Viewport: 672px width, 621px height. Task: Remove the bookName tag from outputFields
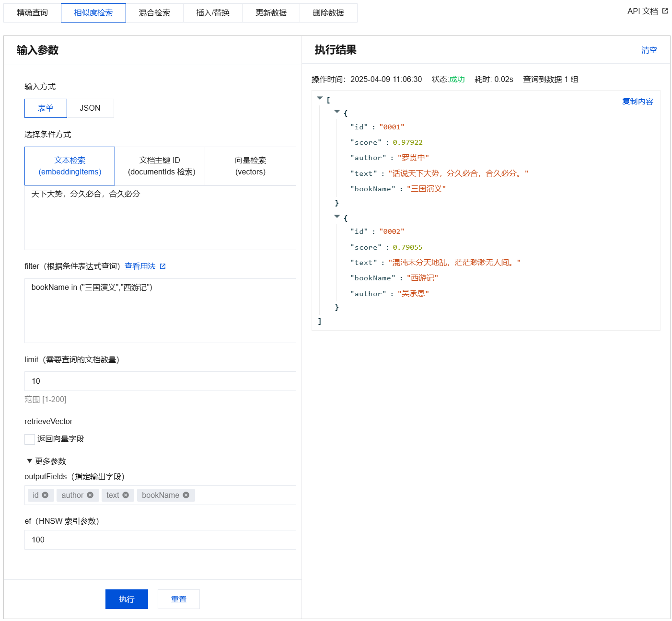(186, 495)
